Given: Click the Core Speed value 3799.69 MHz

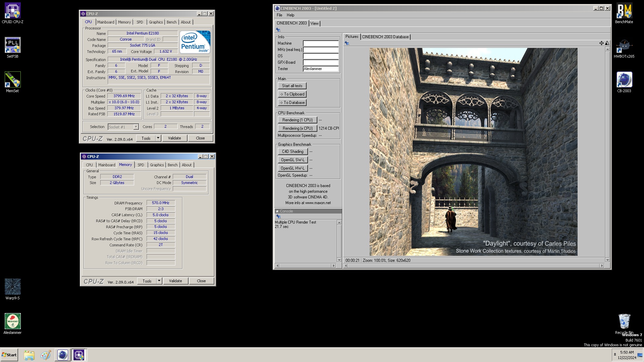Looking at the screenshot, I should [x=124, y=96].
